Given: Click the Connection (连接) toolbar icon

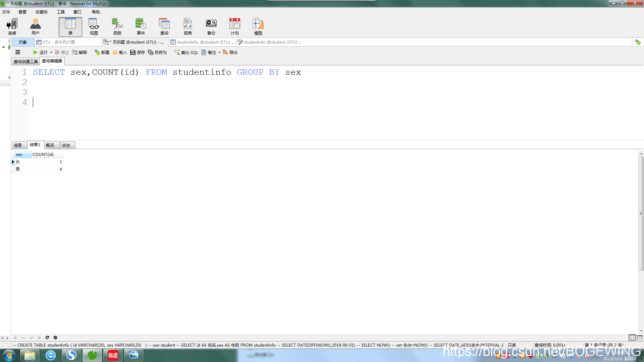Looking at the screenshot, I should pyautogui.click(x=12, y=27).
